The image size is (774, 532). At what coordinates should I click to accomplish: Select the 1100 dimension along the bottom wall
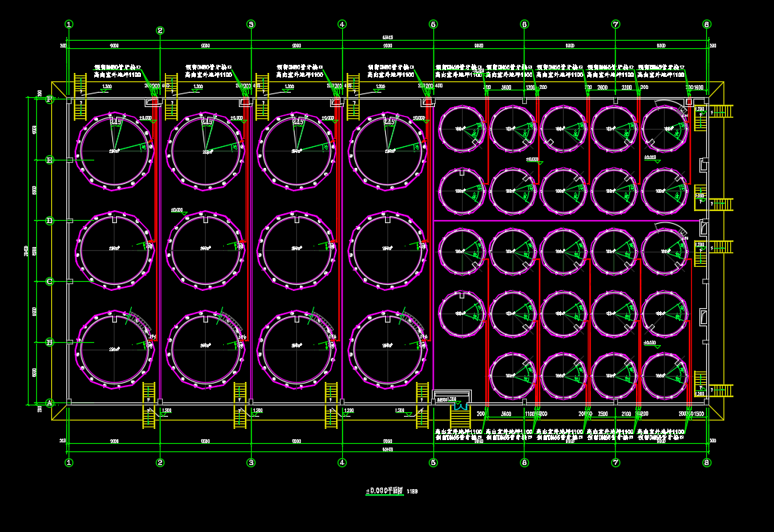click(x=530, y=414)
